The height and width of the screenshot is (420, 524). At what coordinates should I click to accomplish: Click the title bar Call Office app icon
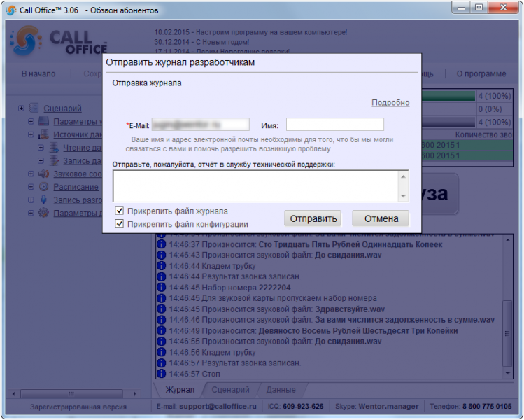pos(11,10)
